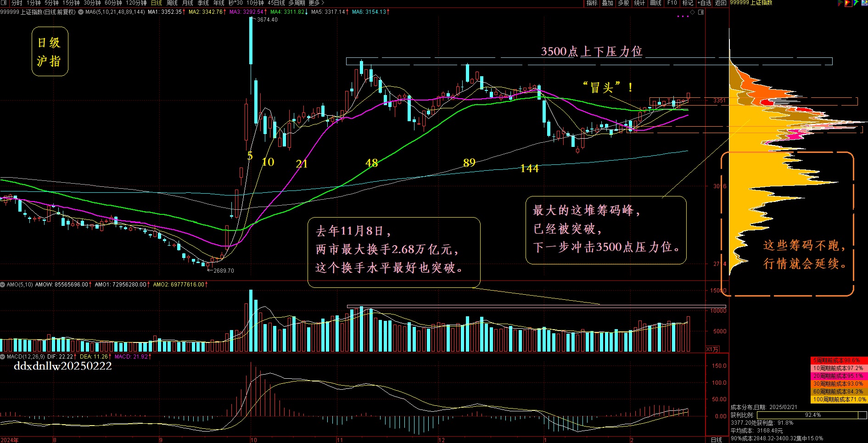
Task: Click the X1万 volume unit label
Action: tap(712, 349)
